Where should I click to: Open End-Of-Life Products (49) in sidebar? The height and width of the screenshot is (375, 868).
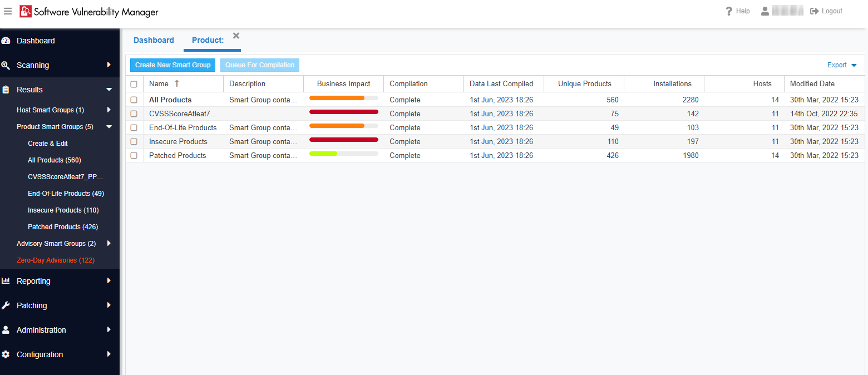click(66, 194)
